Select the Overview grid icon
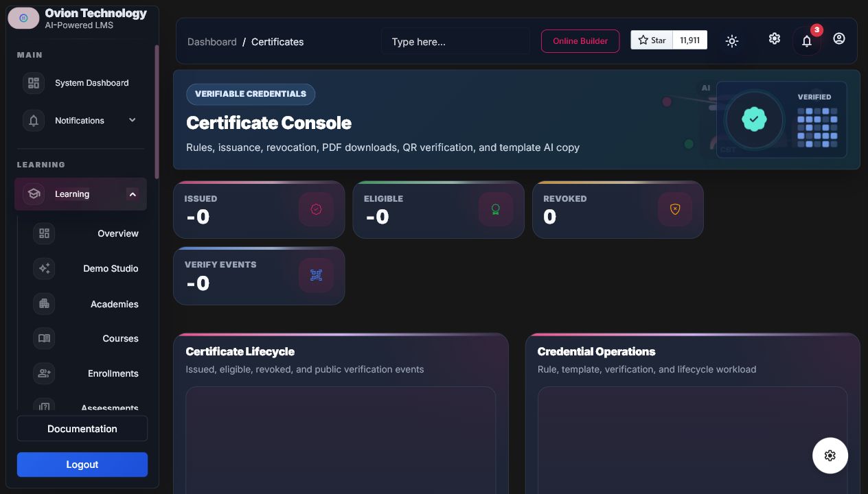The image size is (868, 494). coord(44,233)
